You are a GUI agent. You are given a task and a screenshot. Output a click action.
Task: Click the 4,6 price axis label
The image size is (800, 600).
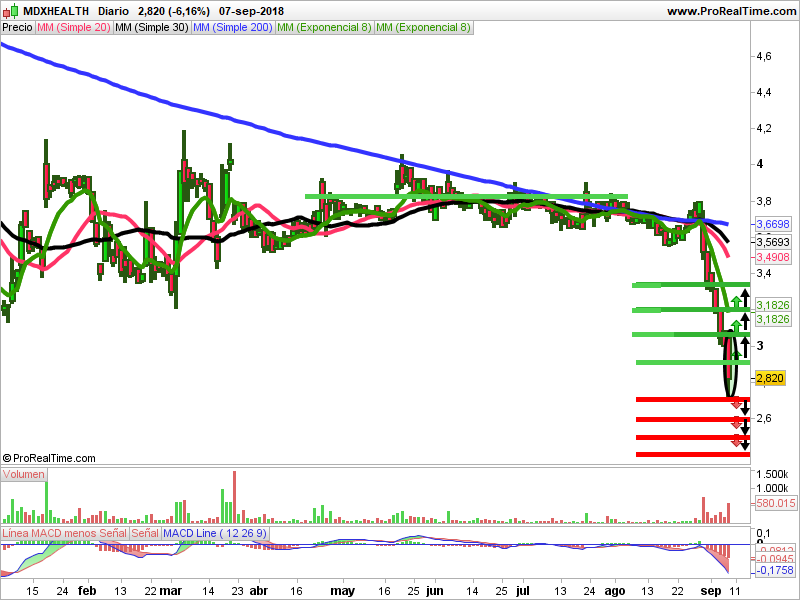[764, 56]
